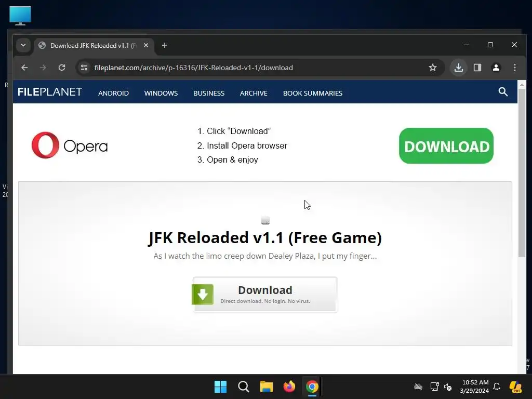The width and height of the screenshot is (532, 399).
Task: Open Firefox from the taskbar
Action: click(x=289, y=387)
